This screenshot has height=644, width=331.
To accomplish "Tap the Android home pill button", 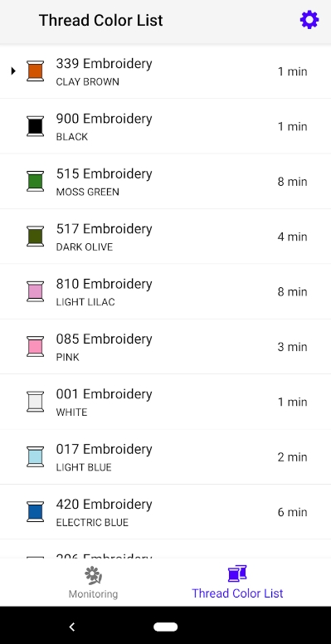I will pos(166,627).
